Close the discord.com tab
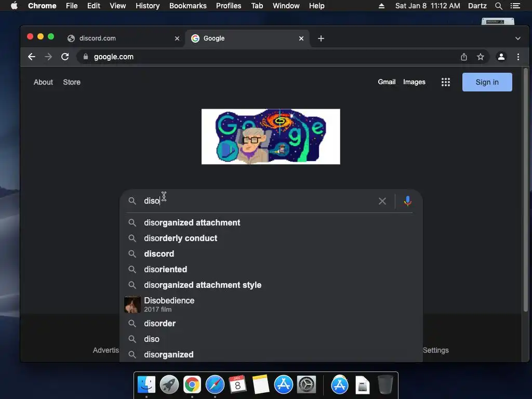The height and width of the screenshot is (399, 532). point(177,38)
